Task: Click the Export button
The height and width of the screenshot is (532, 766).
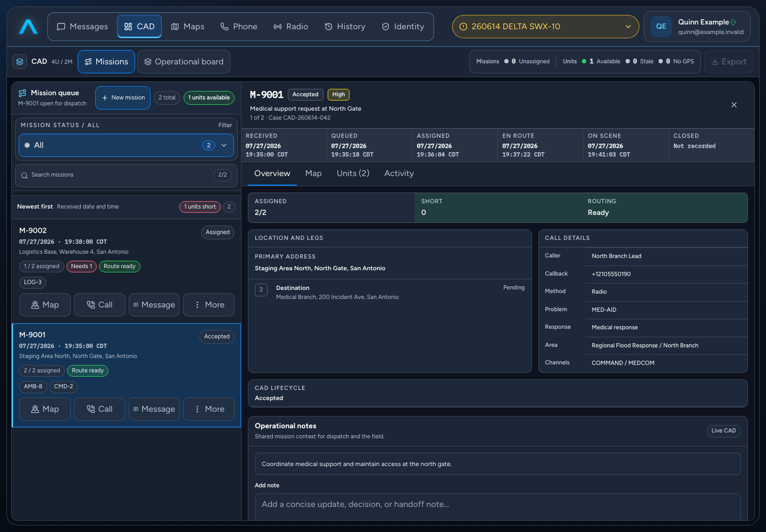Action: point(729,62)
